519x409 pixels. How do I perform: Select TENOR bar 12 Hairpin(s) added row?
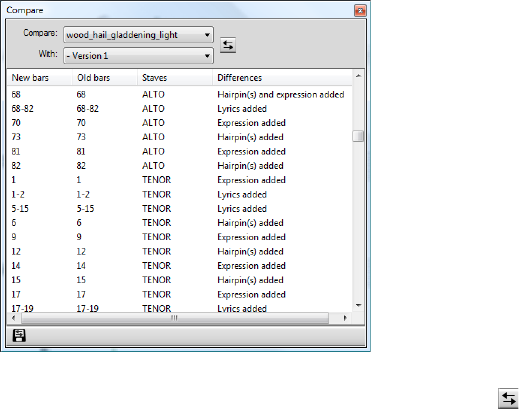pyautogui.click(x=179, y=251)
